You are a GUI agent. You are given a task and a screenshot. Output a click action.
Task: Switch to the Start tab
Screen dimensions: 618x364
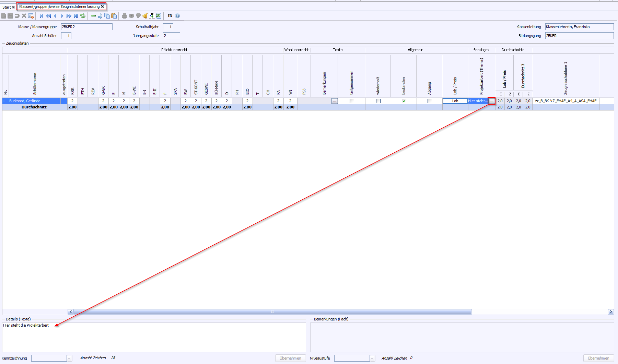7,7
